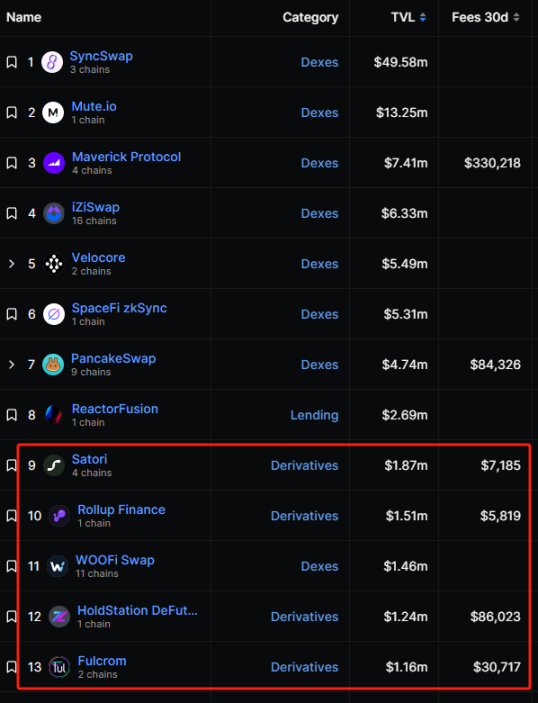
Task: Click the HoldStation DeFut logo icon
Action: [59, 617]
